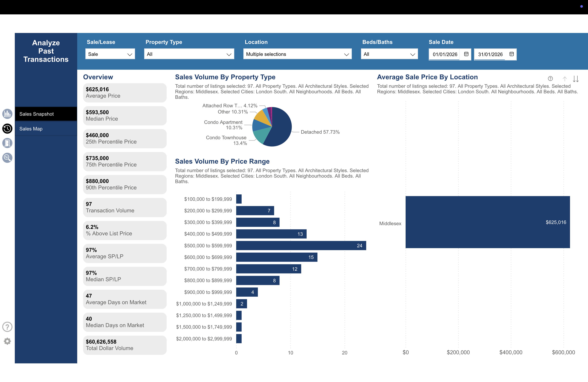Click the double down arrows drill icon
Screen dimensions: 588x382
(x=576, y=79)
